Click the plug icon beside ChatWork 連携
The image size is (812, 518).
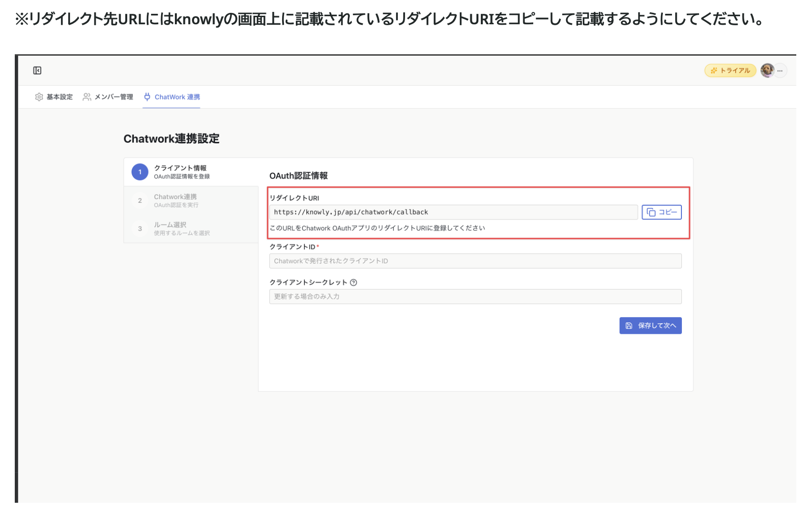click(x=147, y=97)
